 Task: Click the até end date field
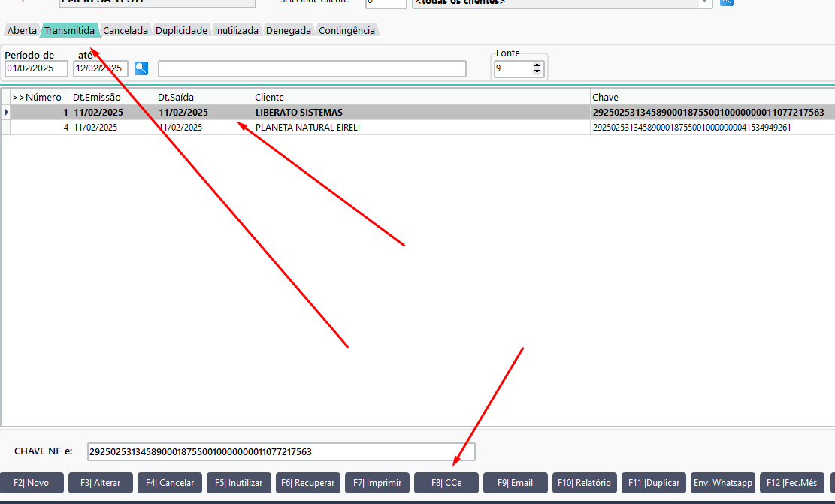[100, 68]
